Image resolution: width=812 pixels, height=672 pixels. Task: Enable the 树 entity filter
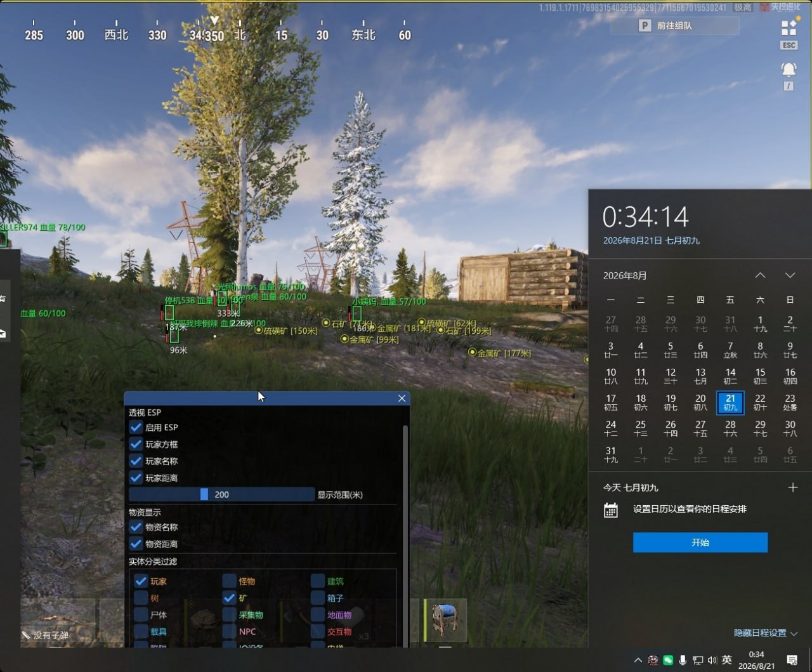[x=141, y=598]
